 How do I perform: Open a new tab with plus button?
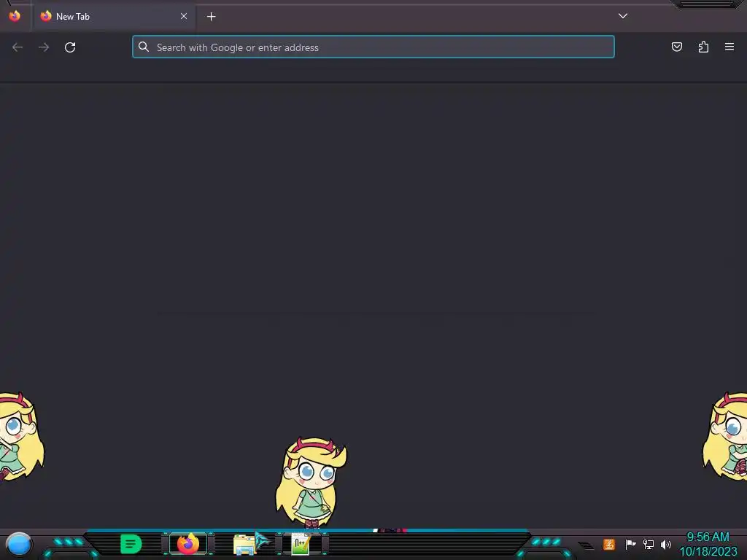tap(211, 17)
